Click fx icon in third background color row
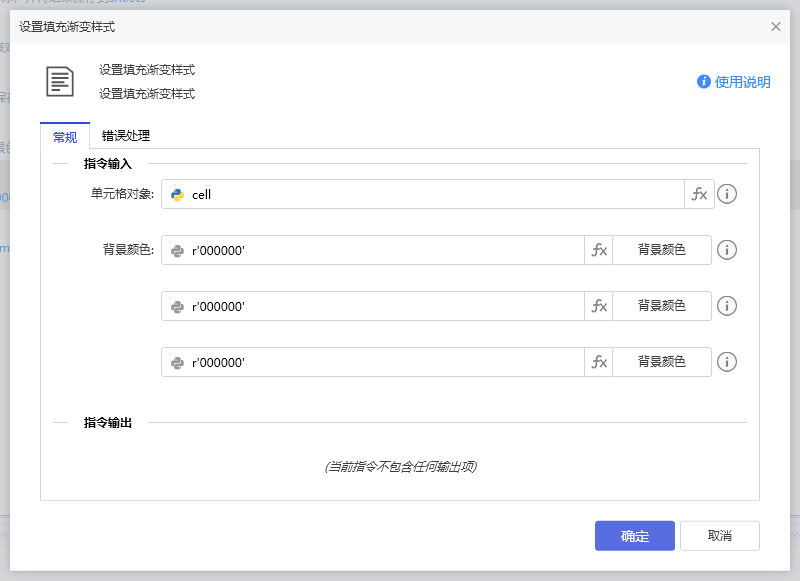The height and width of the screenshot is (581, 800). point(599,362)
